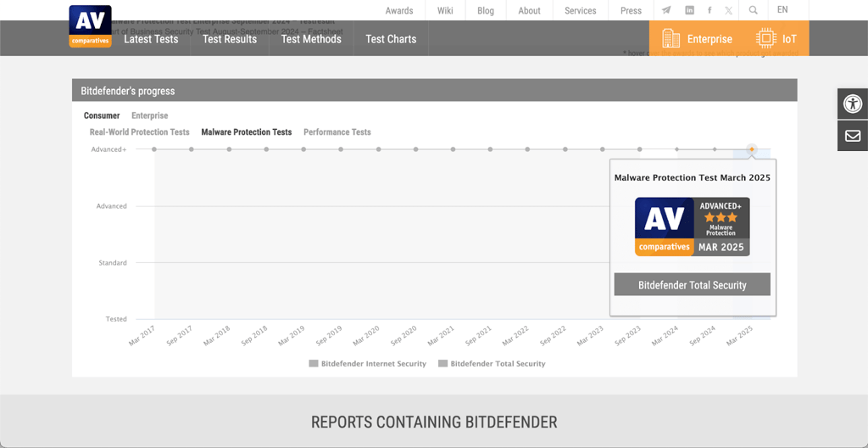Screen dimensions: 868x448
Task: Click the Tested axis label
Action: coord(116,319)
